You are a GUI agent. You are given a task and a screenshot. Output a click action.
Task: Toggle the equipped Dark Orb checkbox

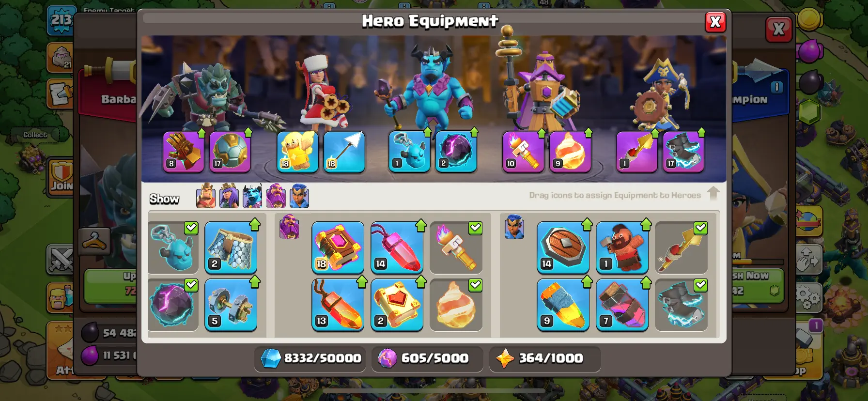click(x=191, y=285)
